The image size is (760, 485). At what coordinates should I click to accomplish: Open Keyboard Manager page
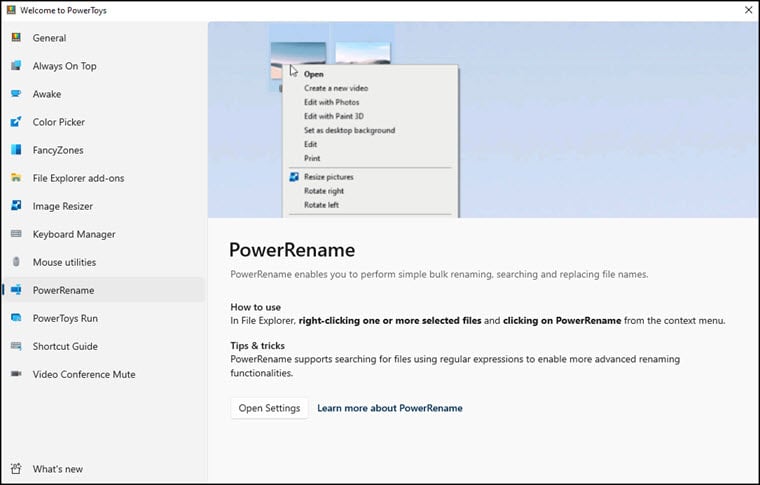[x=104, y=234]
